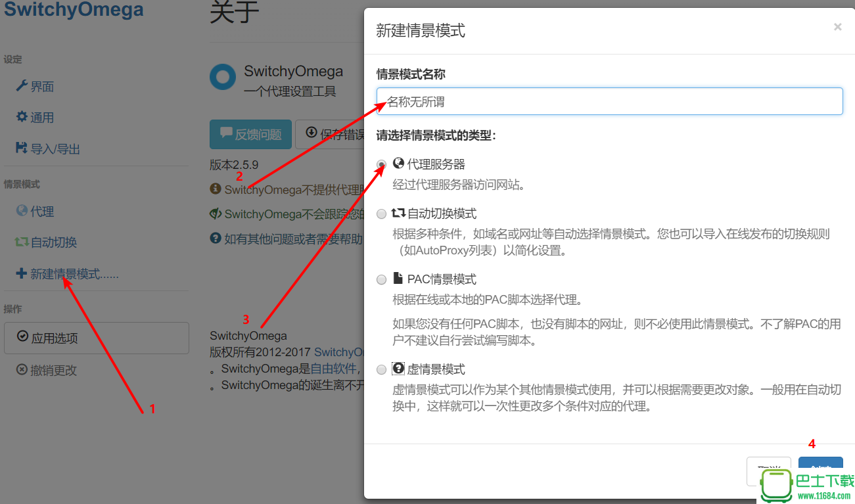Click the eye-slash icon beside SwitchyOmega不会跟踪
855x504 pixels.
tap(215, 214)
